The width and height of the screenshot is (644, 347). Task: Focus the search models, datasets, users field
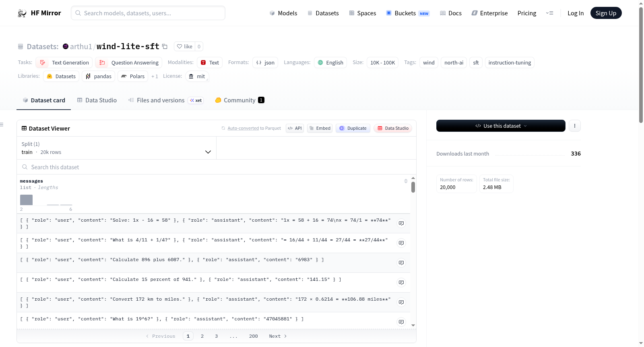148,13
